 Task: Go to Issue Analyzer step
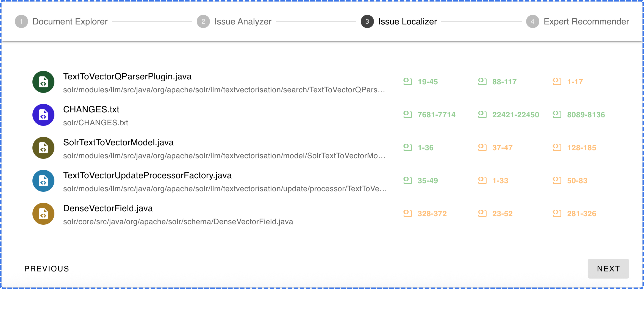(243, 21)
